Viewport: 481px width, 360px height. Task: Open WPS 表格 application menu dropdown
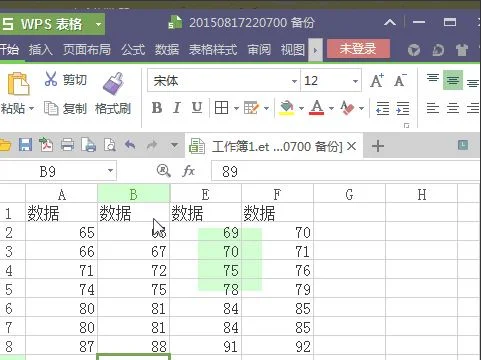98,24
